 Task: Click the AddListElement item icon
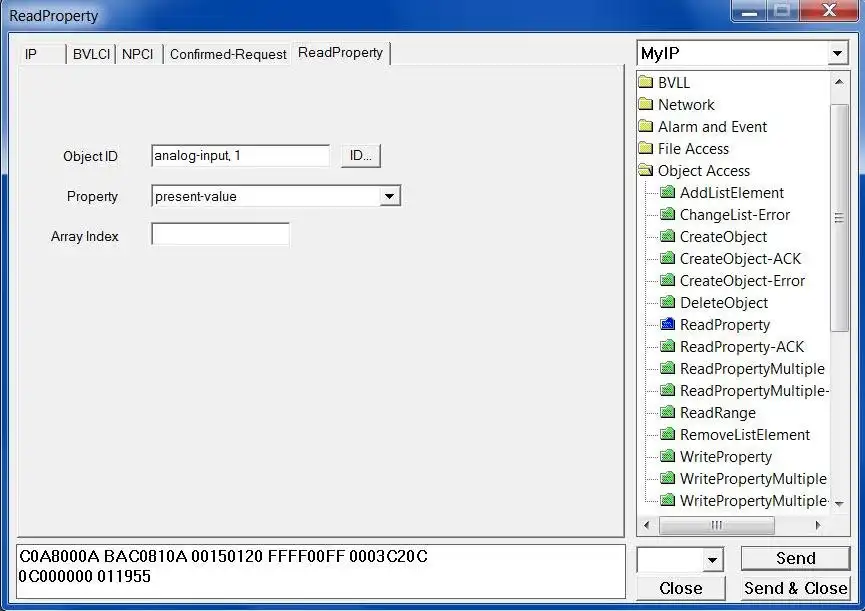click(668, 192)
